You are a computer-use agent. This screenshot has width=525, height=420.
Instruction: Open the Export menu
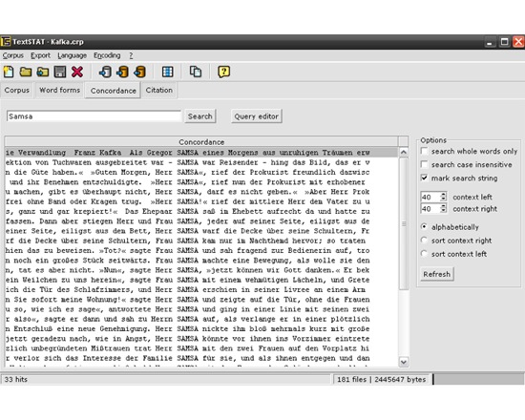[40, 55]
